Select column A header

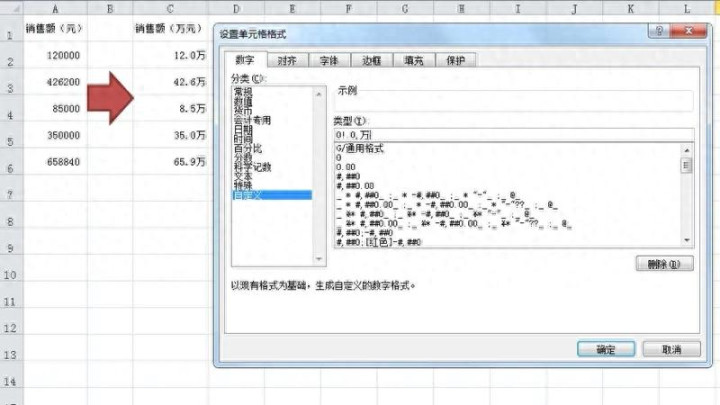tap(56, 9)
